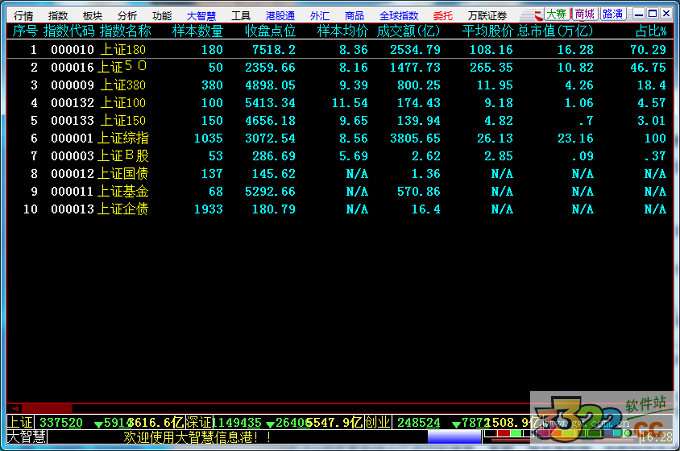
Task: Select the 上证150 index name
Action: tap(123, 121)
